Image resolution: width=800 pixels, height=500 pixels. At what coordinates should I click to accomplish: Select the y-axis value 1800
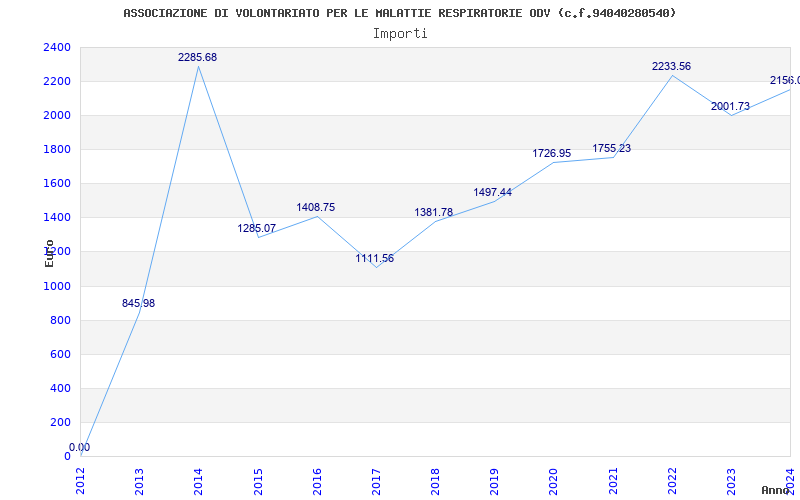(x=57, y=150)
